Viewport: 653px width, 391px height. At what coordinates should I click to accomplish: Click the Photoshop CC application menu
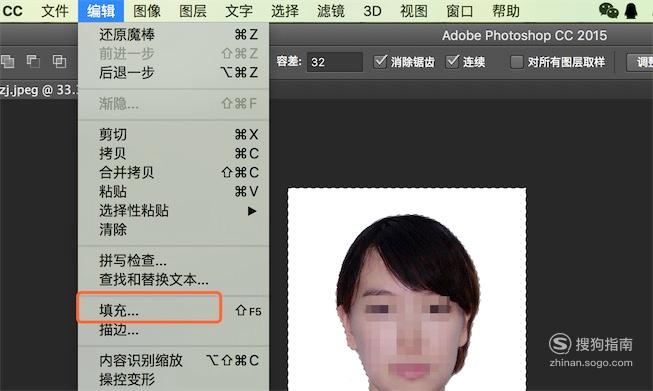(x=12, y=11)
